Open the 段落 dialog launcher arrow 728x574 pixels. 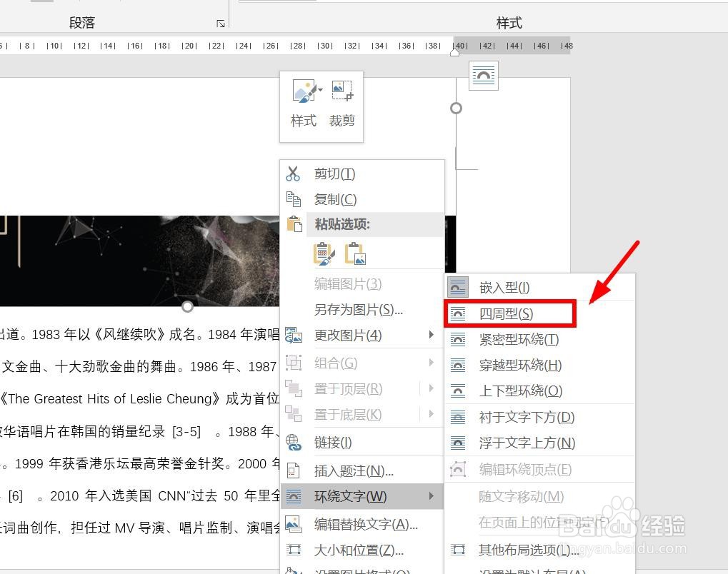pos(220,23)
